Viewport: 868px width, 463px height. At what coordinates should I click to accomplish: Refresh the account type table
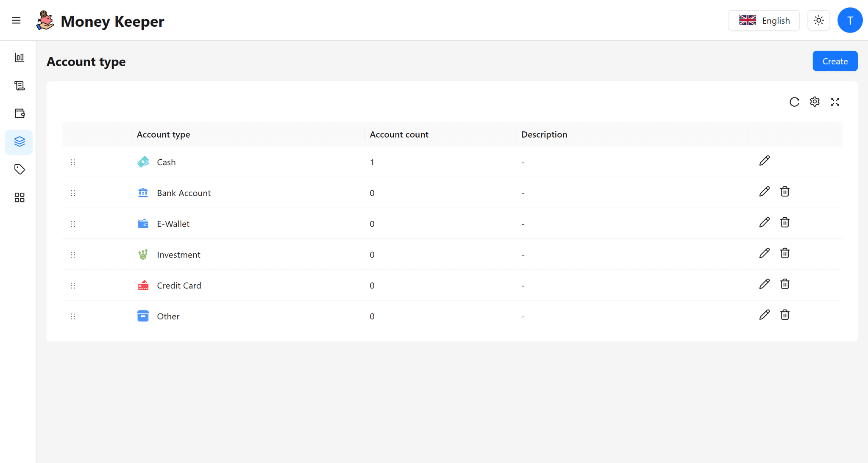coord(794,102)
